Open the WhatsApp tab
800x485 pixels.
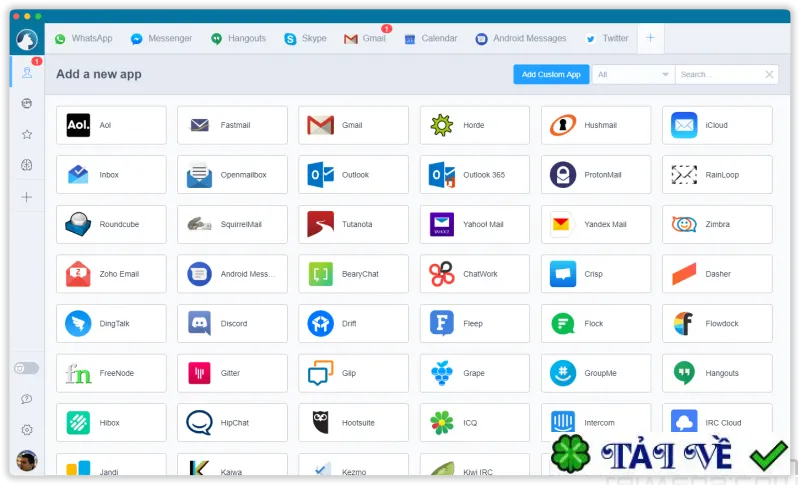click(84, 38)
